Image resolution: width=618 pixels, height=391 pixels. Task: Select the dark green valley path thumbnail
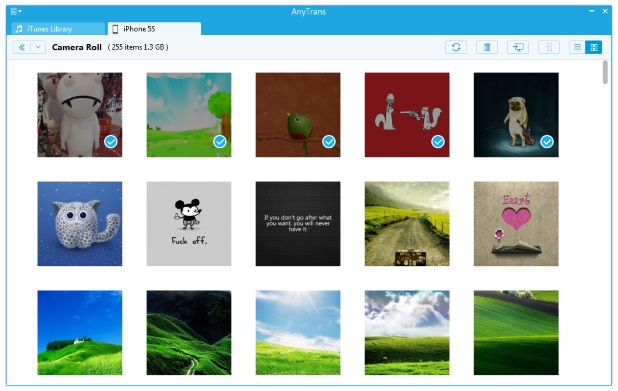coord(189,333)
